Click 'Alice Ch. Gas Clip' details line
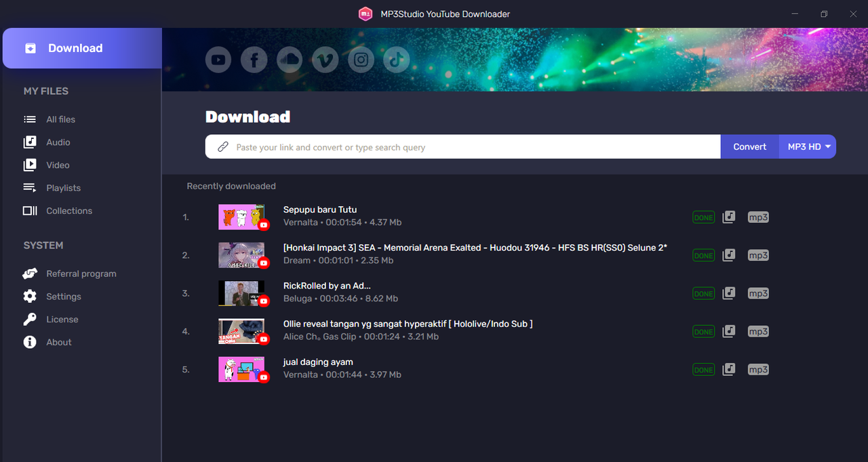This screenshot has width=868, height=462. point(361,337)
